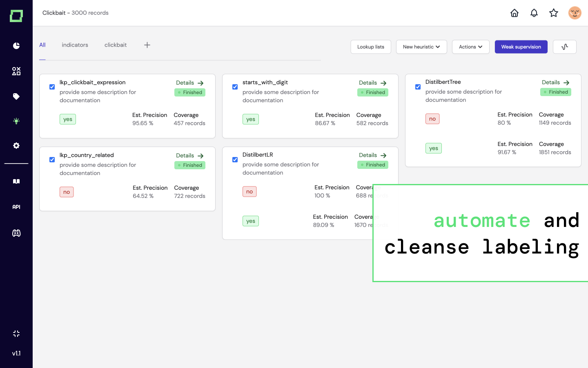Click the pulse monitor icon button
Viewport: 588px width, 368px height.
[x=565, y=47]
